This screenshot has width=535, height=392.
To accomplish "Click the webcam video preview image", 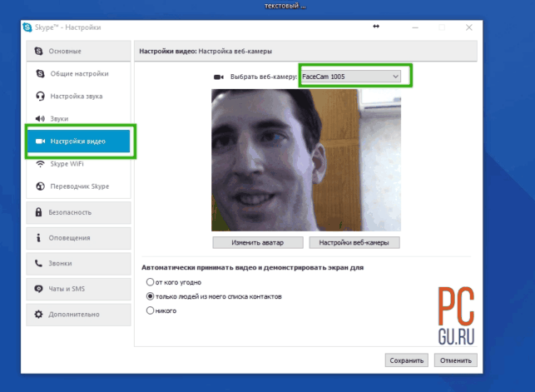I will coord(306,160).
